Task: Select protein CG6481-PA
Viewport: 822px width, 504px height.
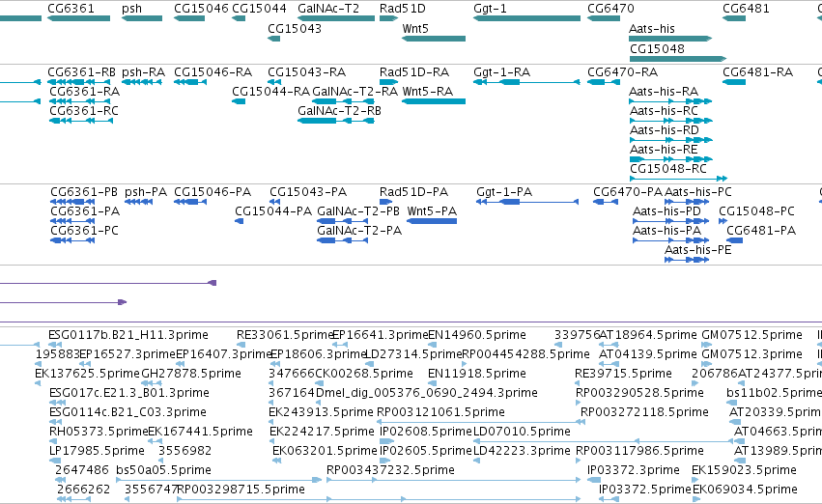Action: click(x=761, y=231)
